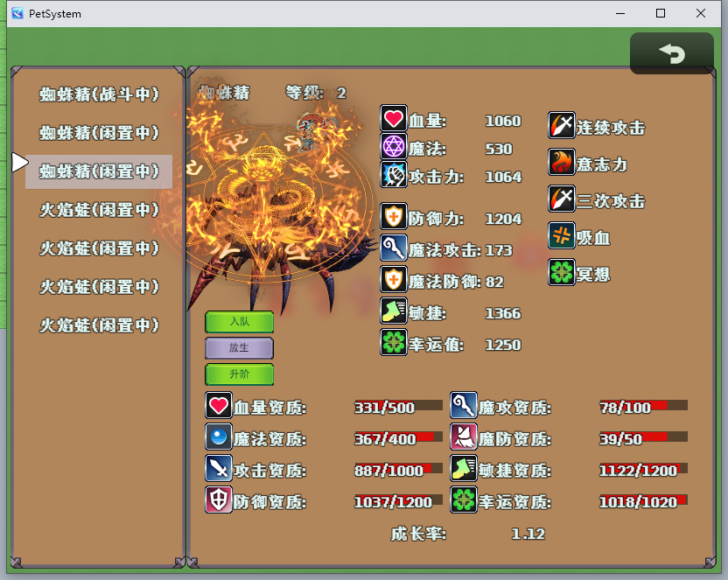Image resolution: width=728 pixels, height=580 pixels.
Task: Click the clover icon beside 幸运值
Action: 393,342
